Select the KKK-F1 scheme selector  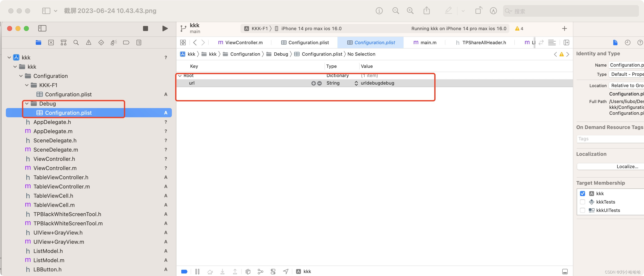tap(256, 28)
